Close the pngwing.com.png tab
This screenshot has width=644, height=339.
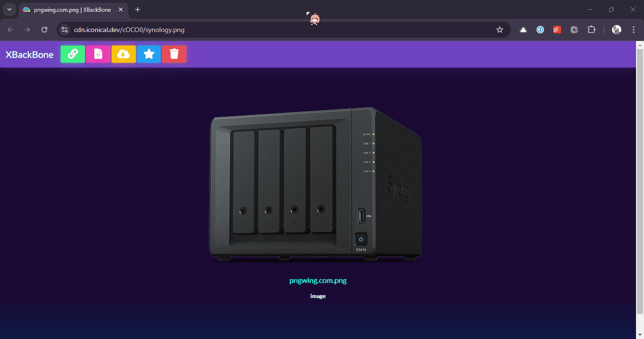point(121,9)
